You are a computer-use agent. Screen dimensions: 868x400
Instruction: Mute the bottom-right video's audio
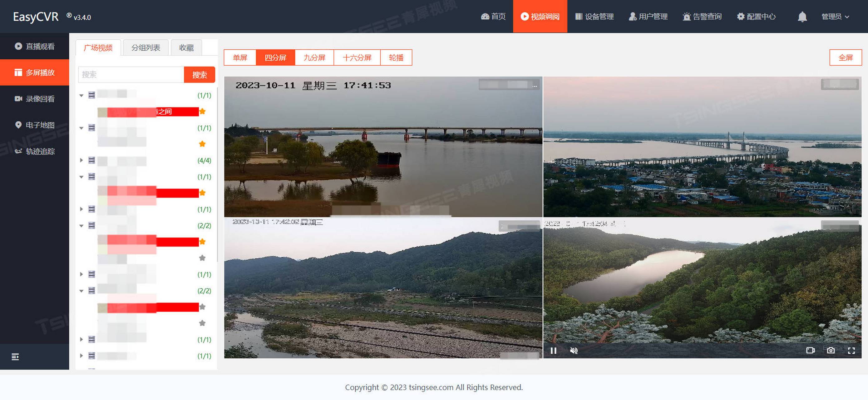574,351
